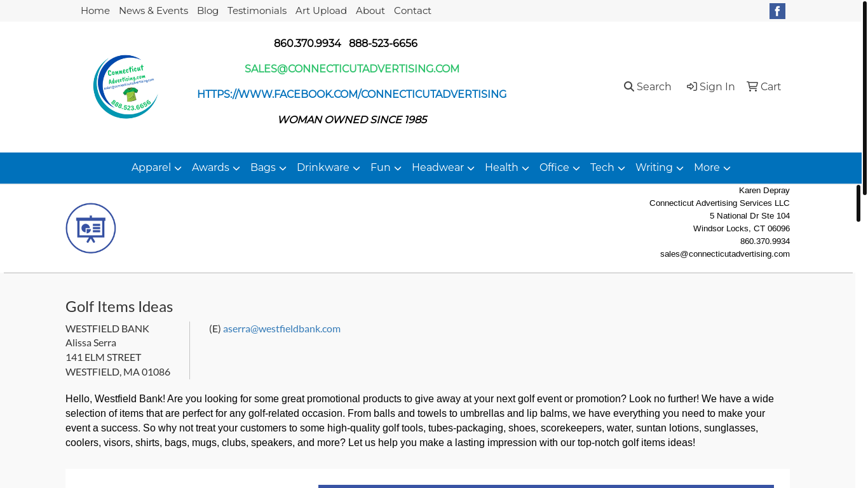The width and height of the screenshot is (868, 488).
Task: Click the Karen Depray name
Action: click(x=764, y=191)
